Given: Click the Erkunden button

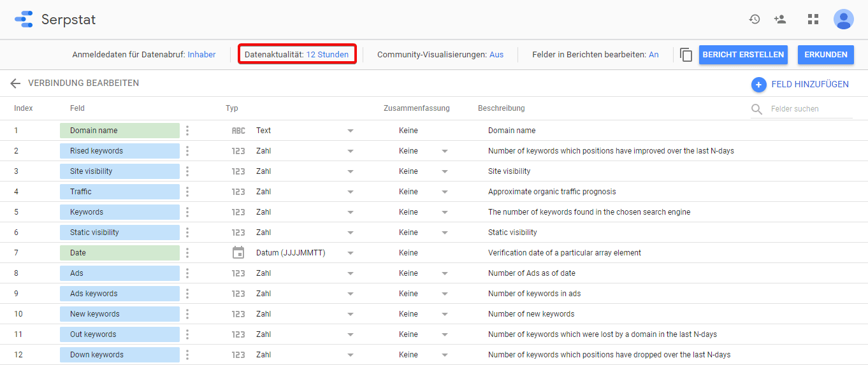Looking at the screenshot, I should point(826,55).
